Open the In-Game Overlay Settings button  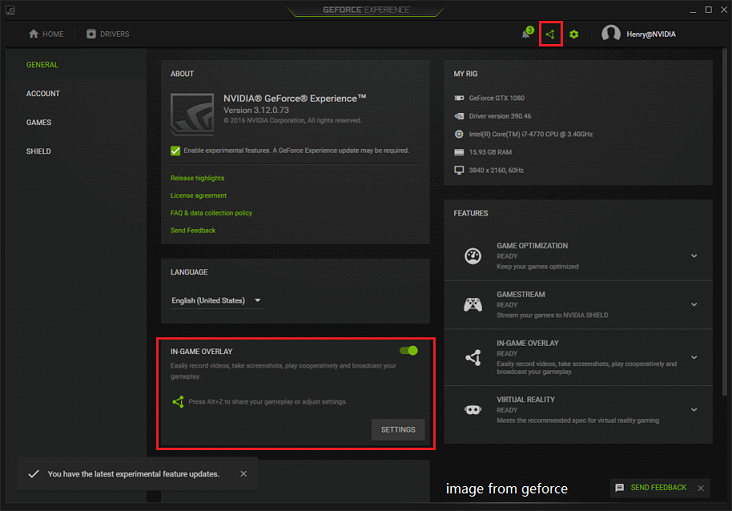[x=398, y=430]
